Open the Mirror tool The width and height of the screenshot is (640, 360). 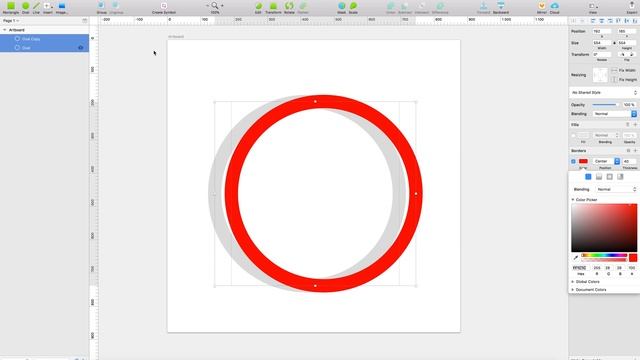[542, 6]
